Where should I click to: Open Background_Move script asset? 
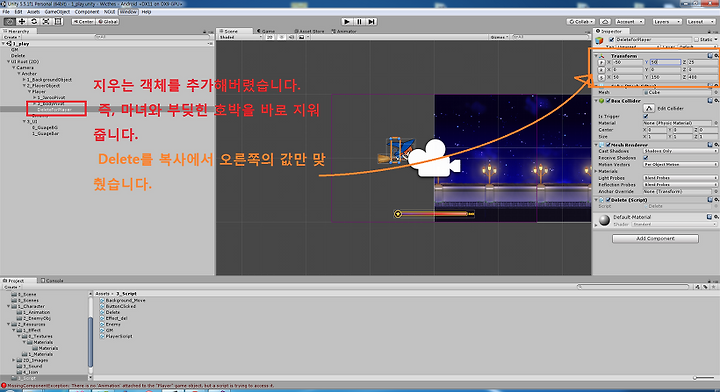coord(122,300)
